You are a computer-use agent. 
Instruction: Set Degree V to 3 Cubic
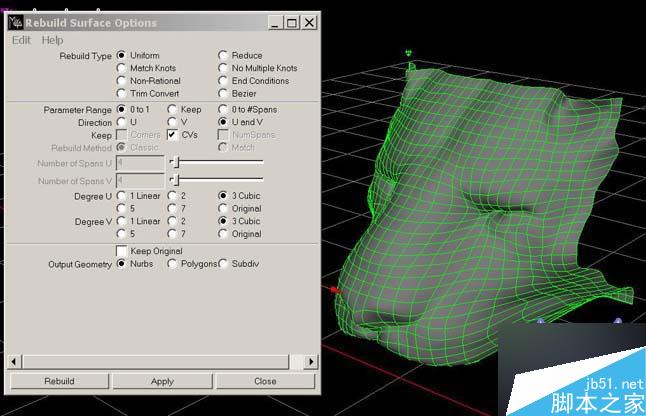223,221
